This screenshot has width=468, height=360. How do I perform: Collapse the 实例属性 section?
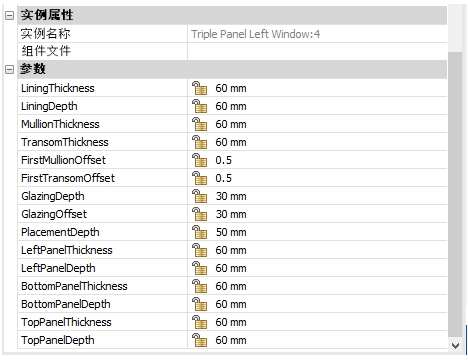click(x=9, y=15)
